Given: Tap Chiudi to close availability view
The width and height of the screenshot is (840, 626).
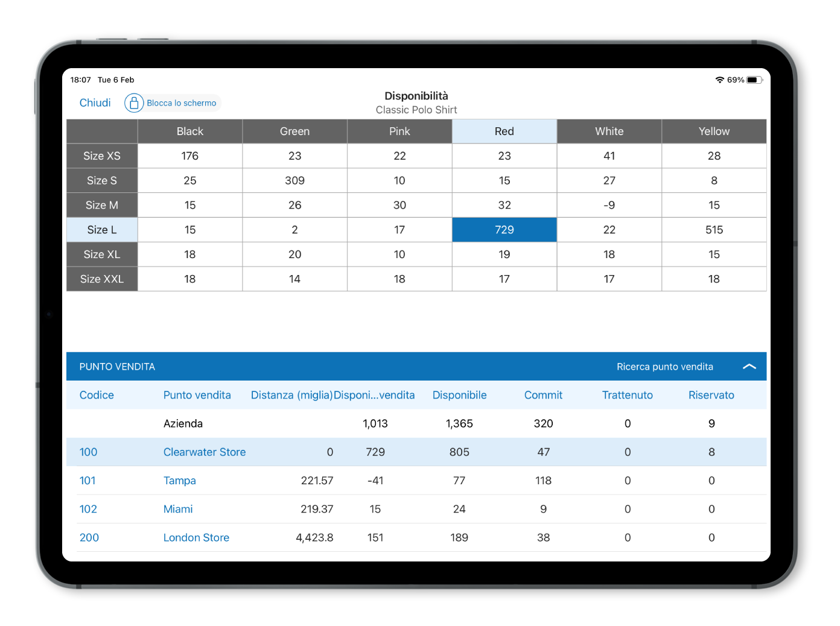Looking at the screenshot, I should pyautogui.click(x=95, y=103).
